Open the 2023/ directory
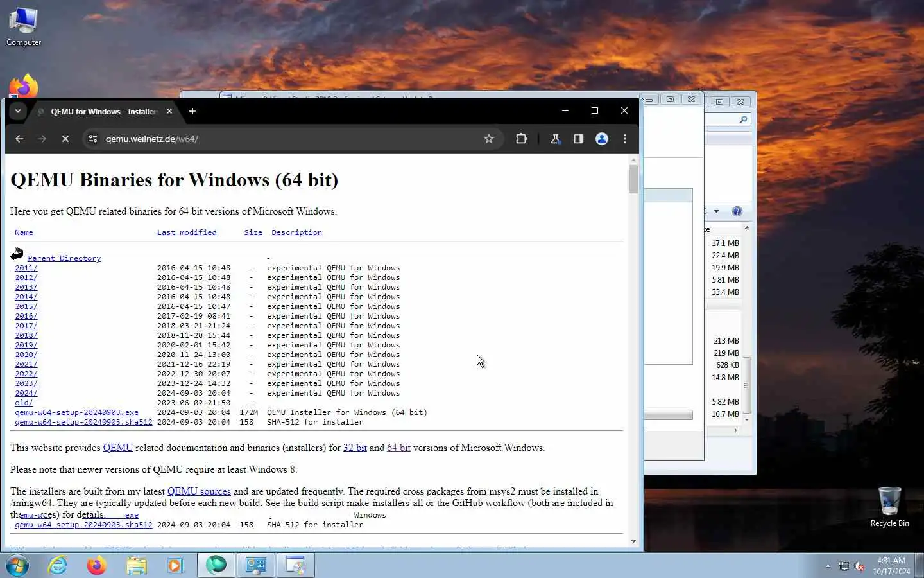Image resolution: width=924 pixels, height=578 pixels. (26, 383)
